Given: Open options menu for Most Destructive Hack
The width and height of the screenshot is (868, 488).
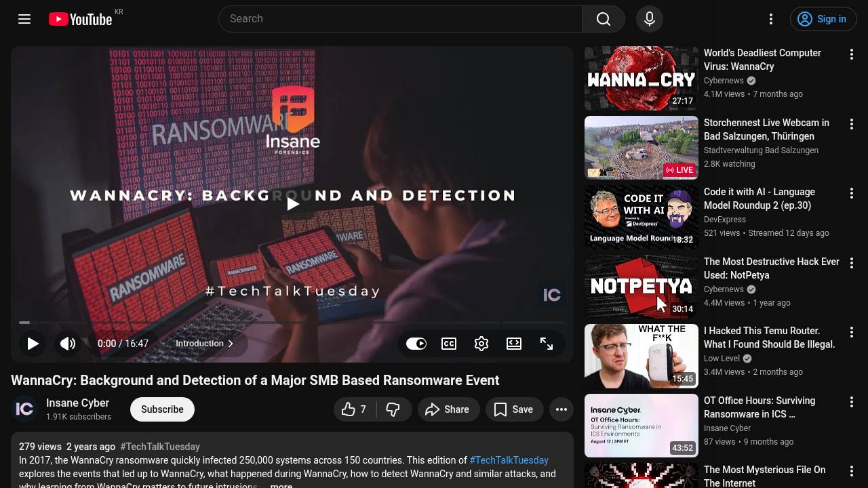Looking at the screenshot, I should click(852, 263).
